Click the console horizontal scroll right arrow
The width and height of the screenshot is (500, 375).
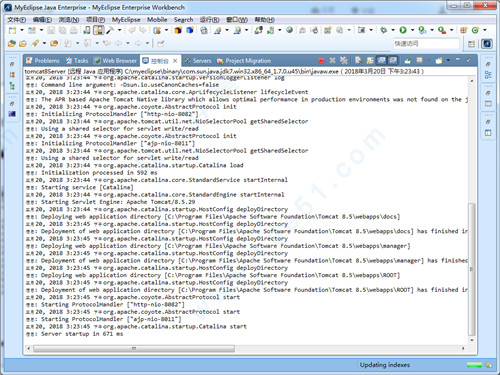tap(463, 348)
